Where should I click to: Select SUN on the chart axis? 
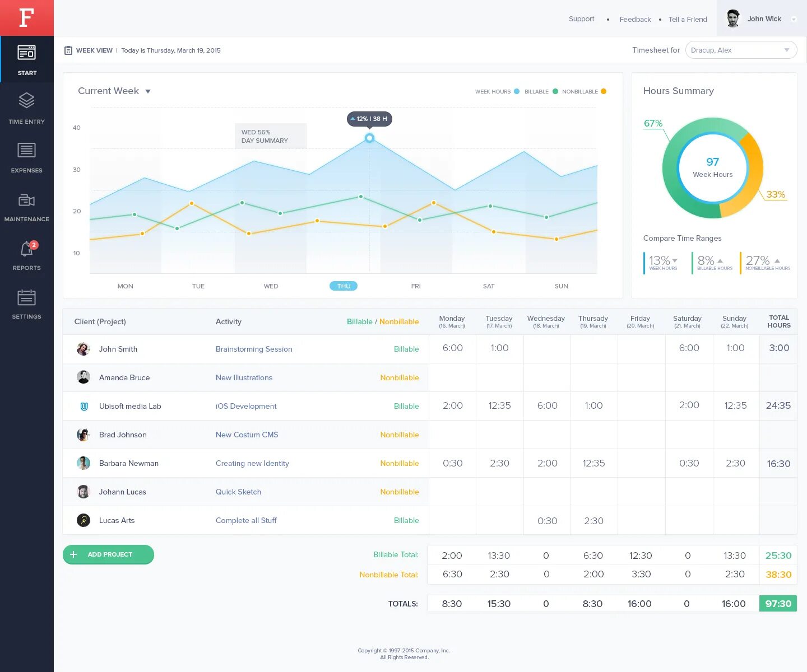pyautogui.click(x=562, y=286)
